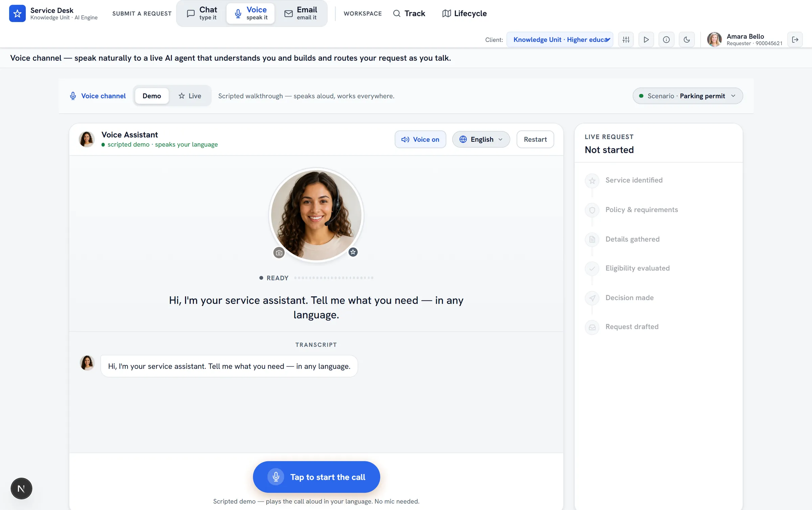The width and height of the screenshot is (812, 510).
Task: Toggle the Voice on button
Action: pos(420,139)
